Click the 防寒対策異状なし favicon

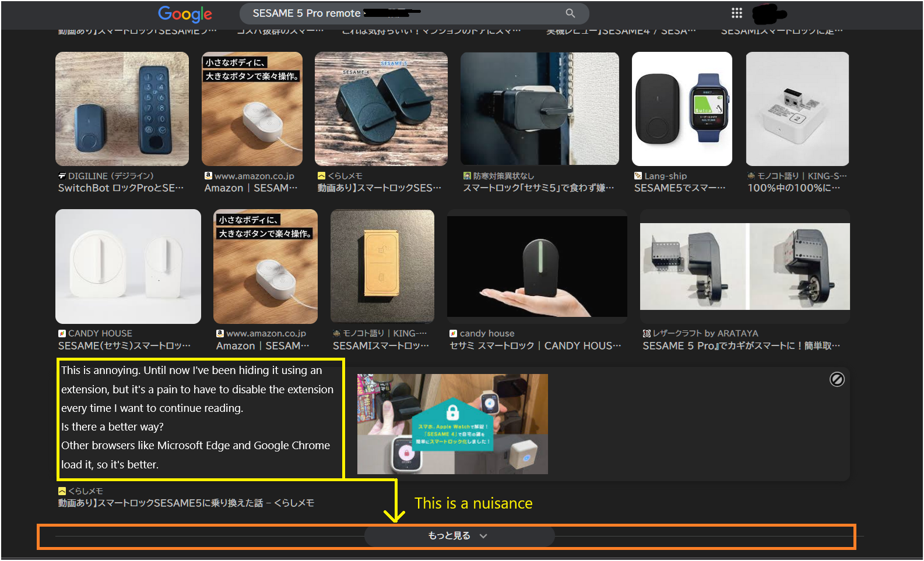click(467, 176)
